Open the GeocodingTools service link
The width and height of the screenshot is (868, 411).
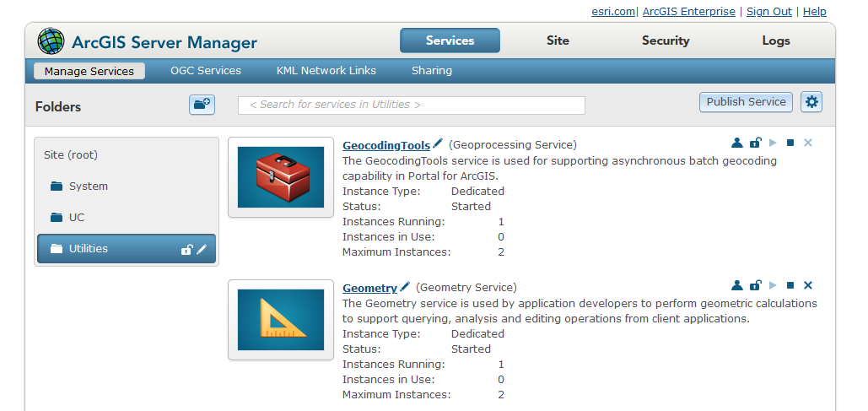[x=386, y=145]
